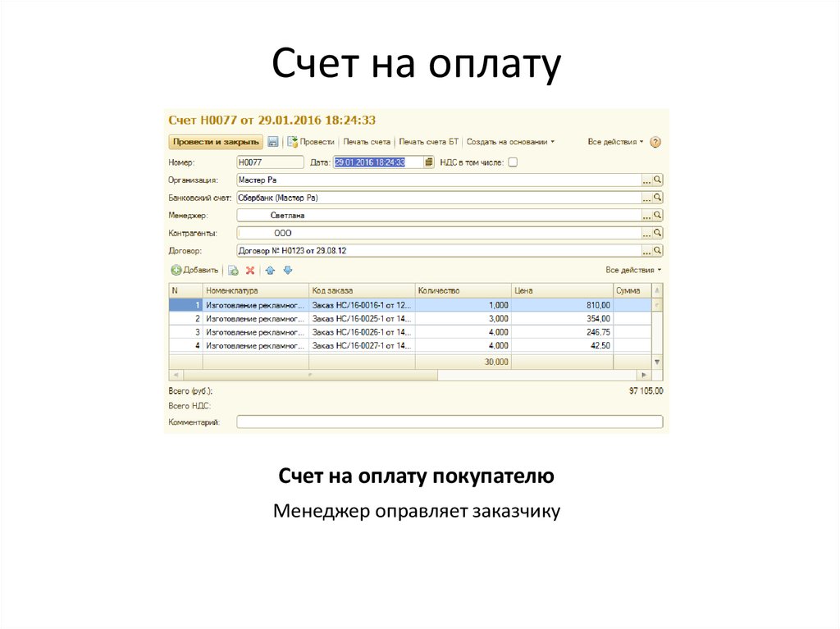Open the Организация magnifier lookup
This screenshot has width=840, height=629.
click(657, 180)
